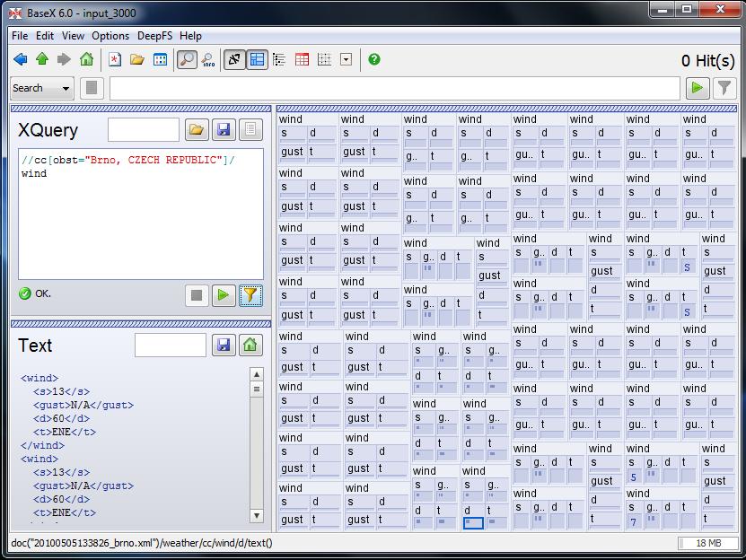Click the first </wind> closing tag
This screenshot has height=560, width=746.
42,445
